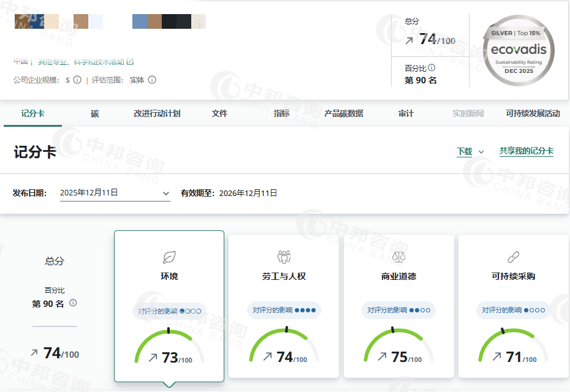570x392 pixels.
Task: Open the 审计 tab
Action: click(x=406, y=113)
